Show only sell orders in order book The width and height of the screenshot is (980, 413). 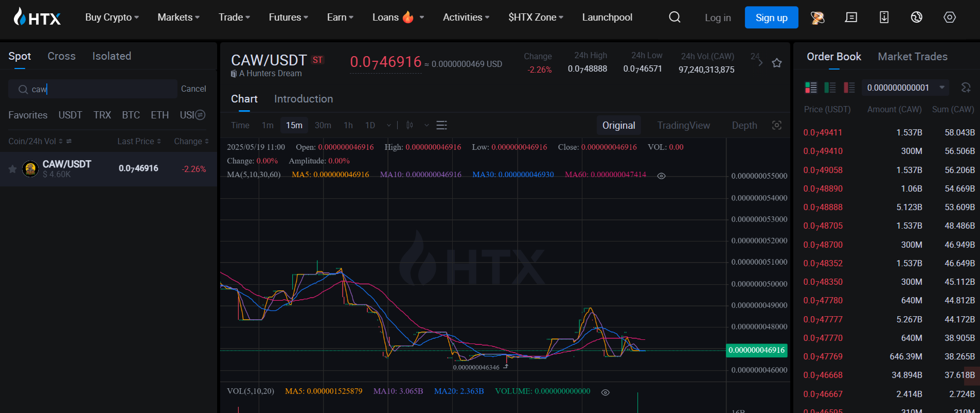pos(849,88)
